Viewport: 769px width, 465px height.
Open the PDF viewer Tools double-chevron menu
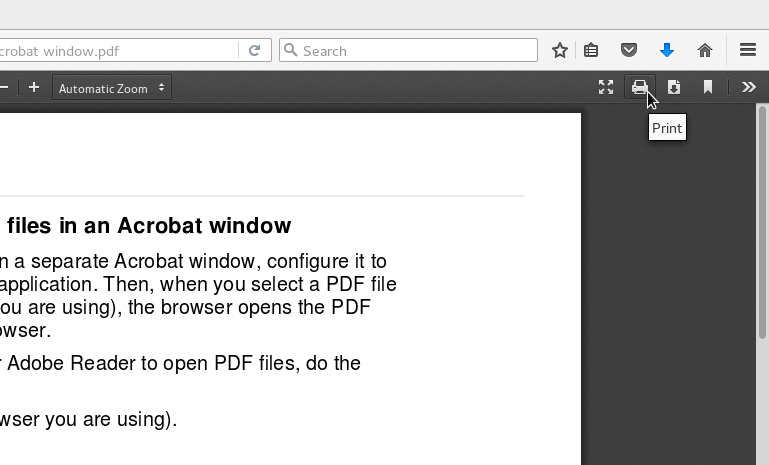(748, 88)
